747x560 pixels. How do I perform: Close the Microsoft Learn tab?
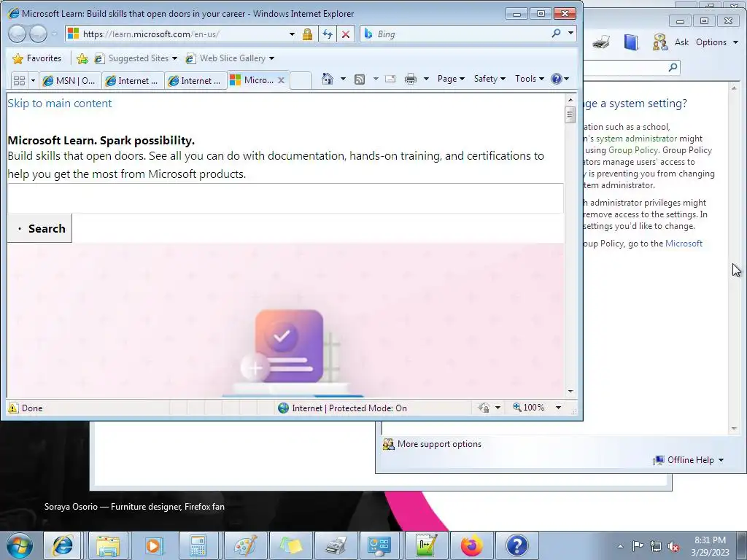point(281,80)
